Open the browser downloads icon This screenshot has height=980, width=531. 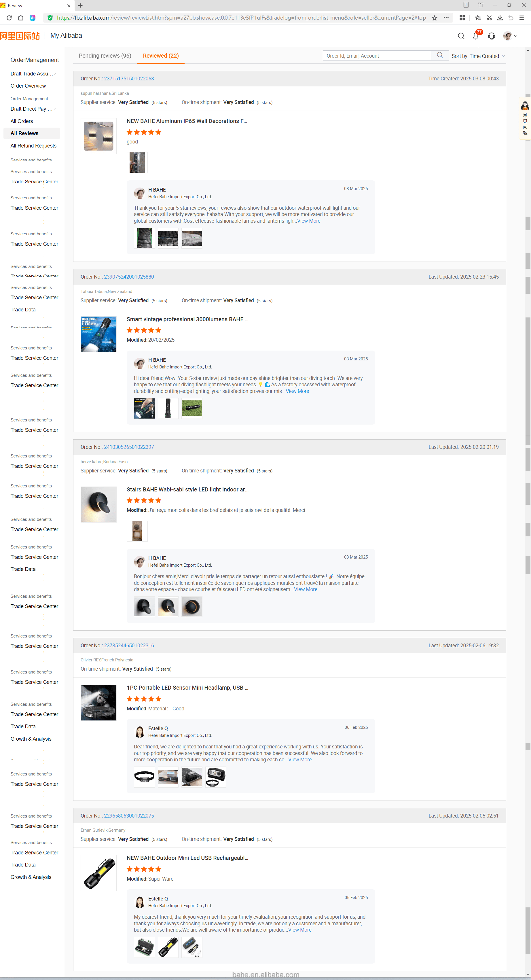(x=500, y=18)
